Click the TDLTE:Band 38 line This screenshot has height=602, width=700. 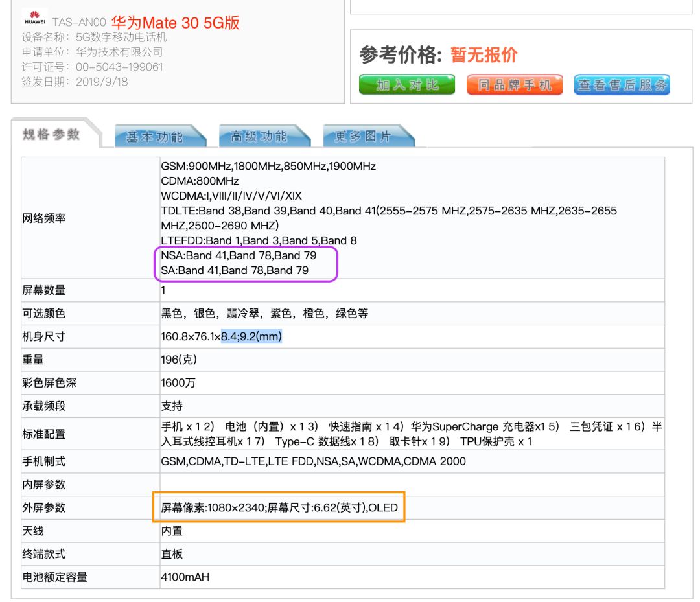(389, 218)
